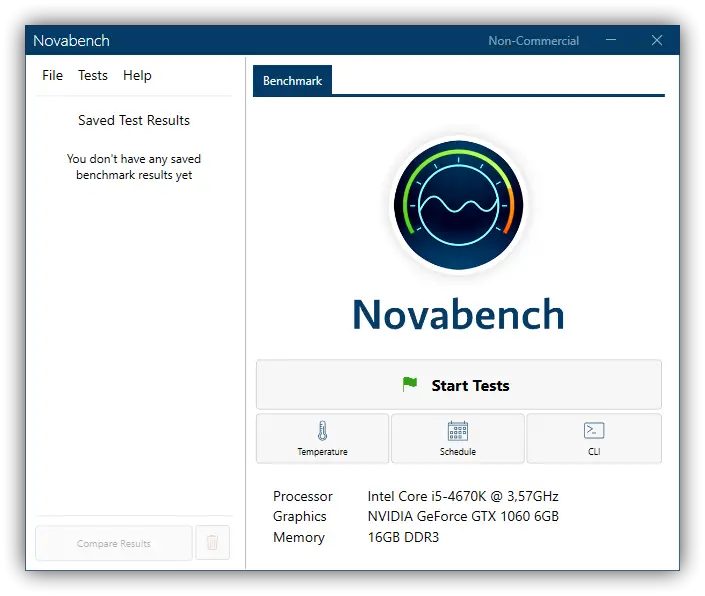The width and height of the screenshot is (705, 596).
Task: Click the thermometer icon
Action: click(x=322, y=431)
